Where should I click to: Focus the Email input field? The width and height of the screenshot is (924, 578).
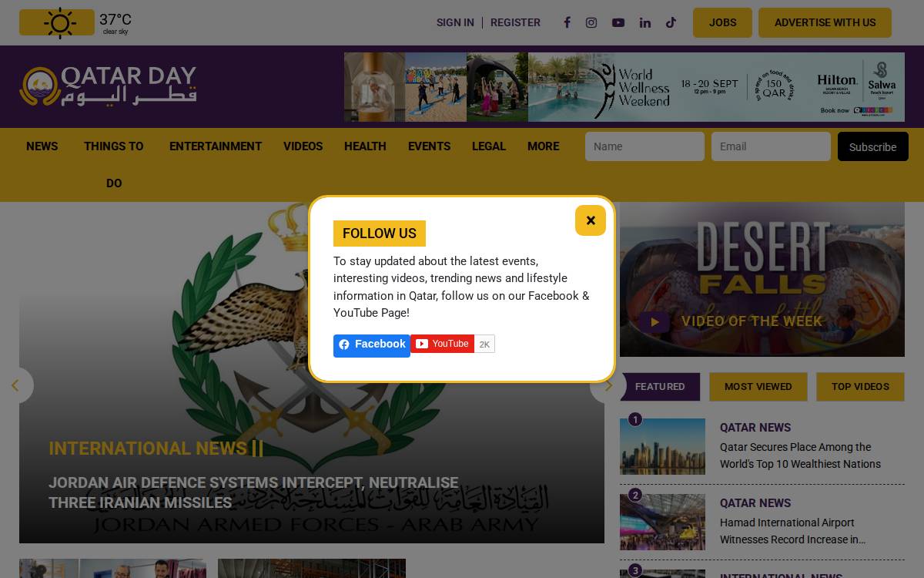[771, 146]
